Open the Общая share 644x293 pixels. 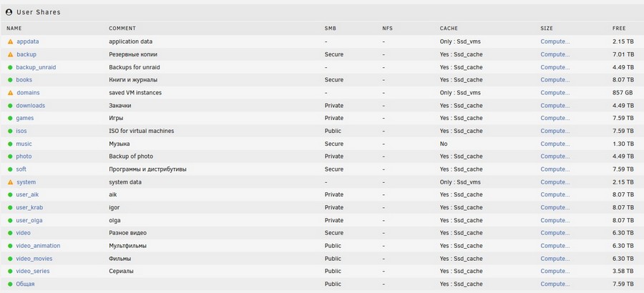(25, 284)
